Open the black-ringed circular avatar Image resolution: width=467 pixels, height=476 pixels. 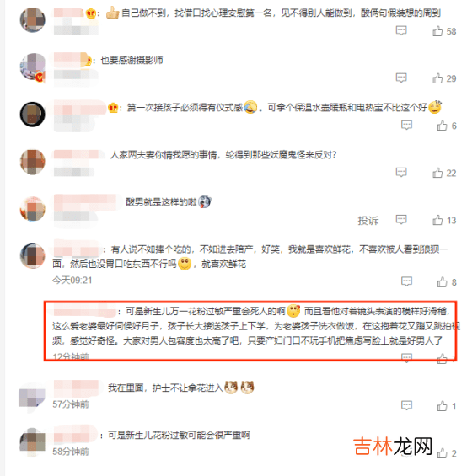(x=33, y=114)
